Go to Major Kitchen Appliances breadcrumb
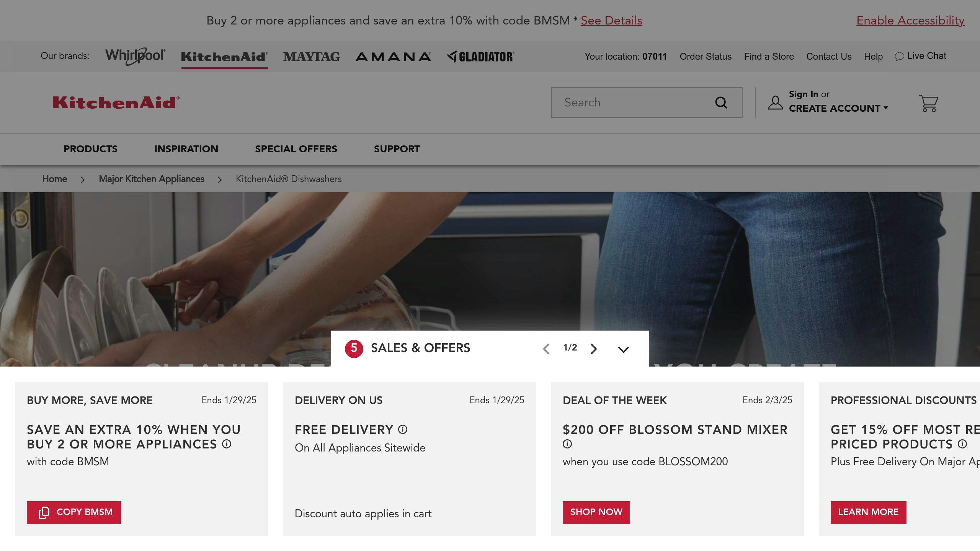Viewport: 980px width, 551px height. coord(152,179)
